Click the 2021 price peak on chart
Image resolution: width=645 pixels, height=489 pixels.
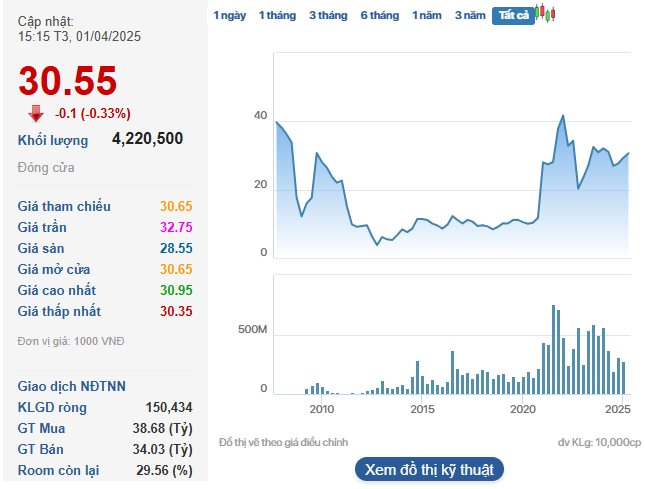pyautogui.click(x=563, y=116)
